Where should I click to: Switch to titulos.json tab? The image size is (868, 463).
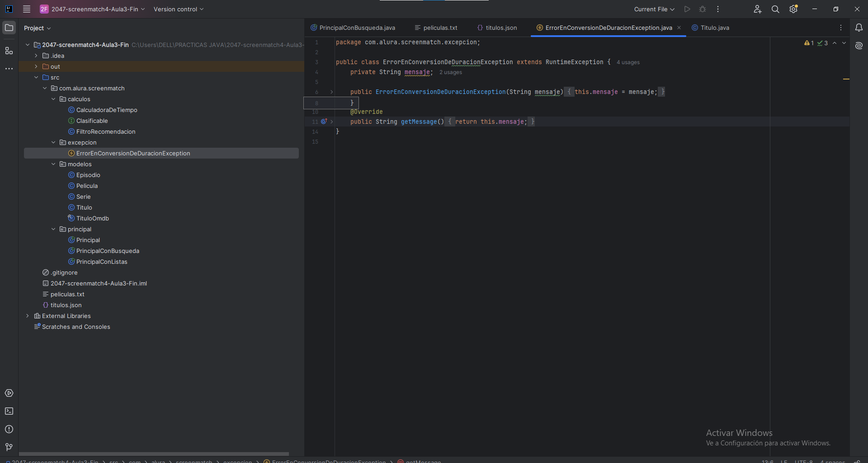click(x=497, y=28)
